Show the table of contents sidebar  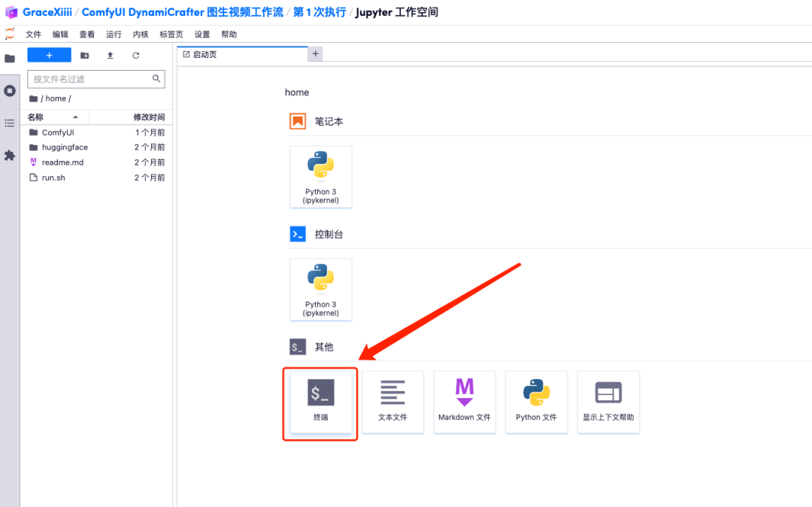(x=10, y=123)
